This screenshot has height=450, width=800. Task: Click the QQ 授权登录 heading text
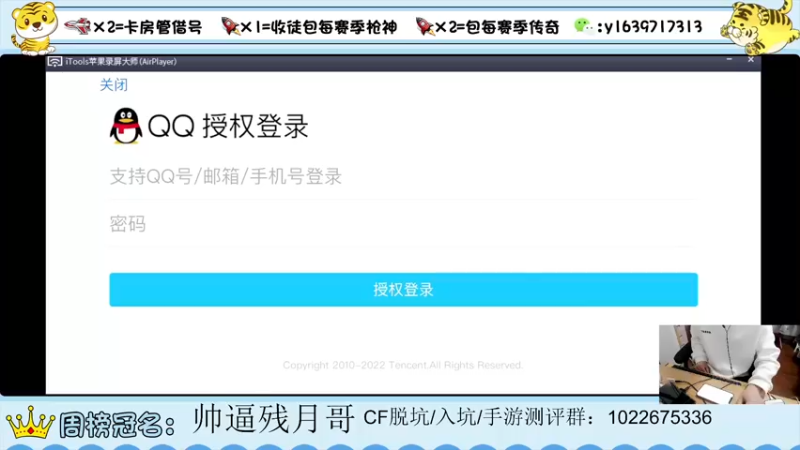pos(228,126)
